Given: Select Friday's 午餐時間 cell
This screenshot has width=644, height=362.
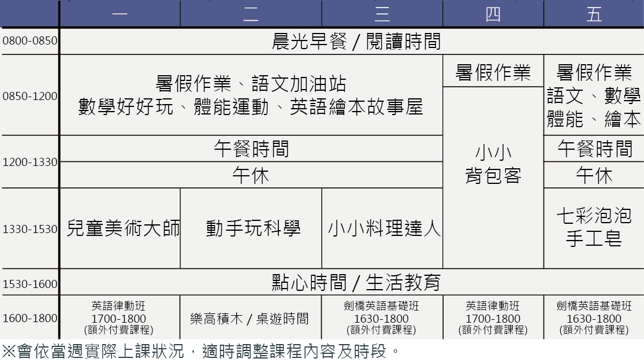Looking at the screenshot, I should (594, 149).
